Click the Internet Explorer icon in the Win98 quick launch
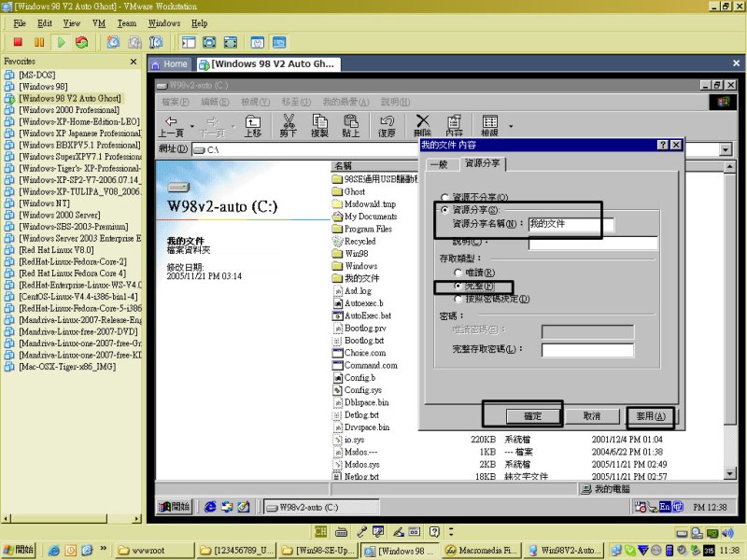The height and width of the screenshot is (560, 747). [210, 507]
